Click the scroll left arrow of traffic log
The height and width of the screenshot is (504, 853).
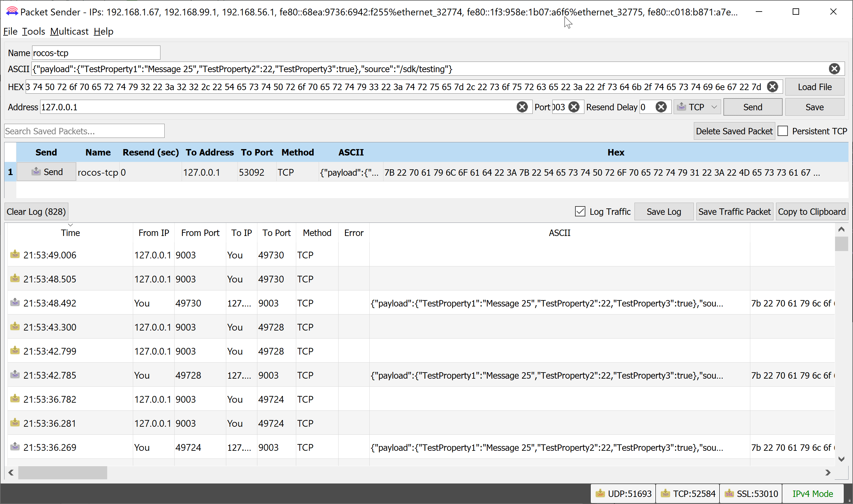pyautogui.click(x=11, y=472)
